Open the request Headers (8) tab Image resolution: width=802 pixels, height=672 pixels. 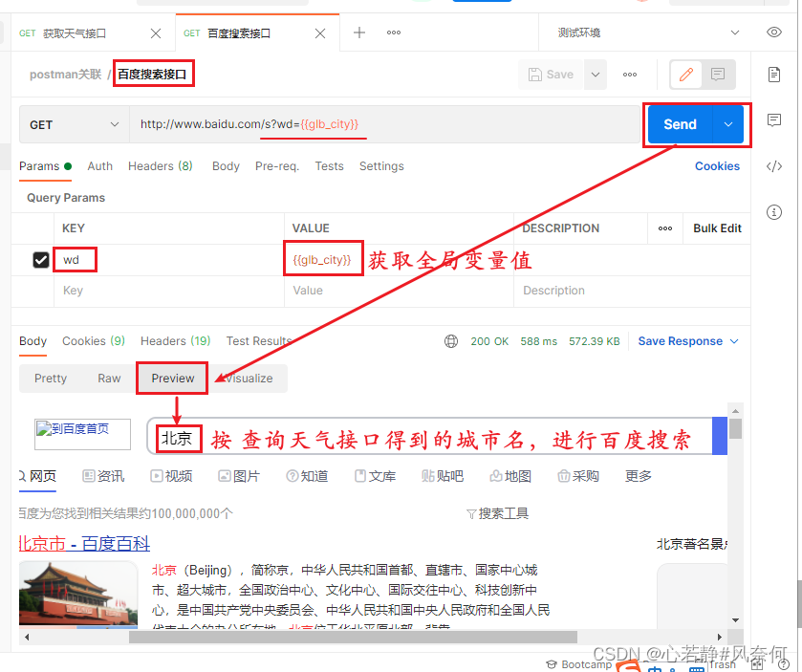click(x=160, y=166)
